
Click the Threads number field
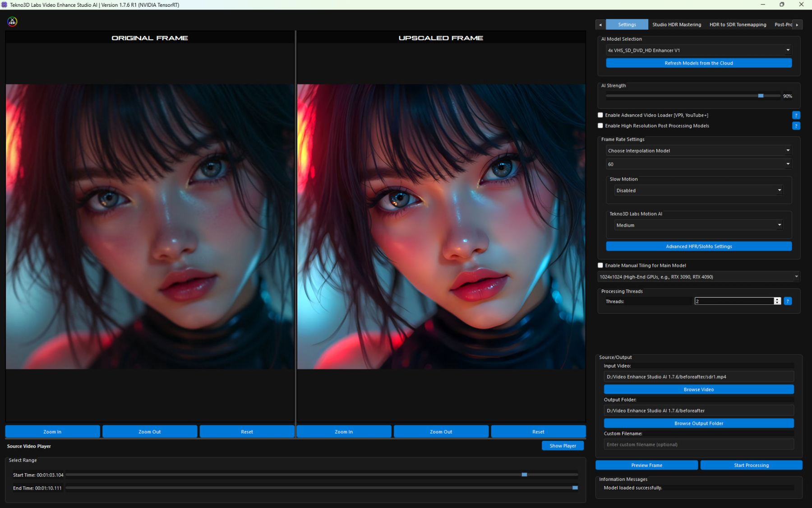point(734,301)
